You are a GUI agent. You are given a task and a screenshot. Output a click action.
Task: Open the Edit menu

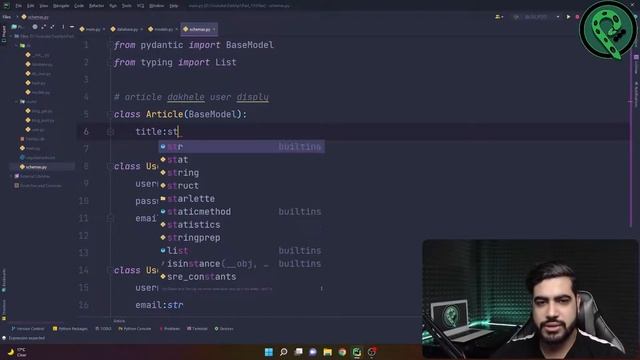click(x=31, y=6)
